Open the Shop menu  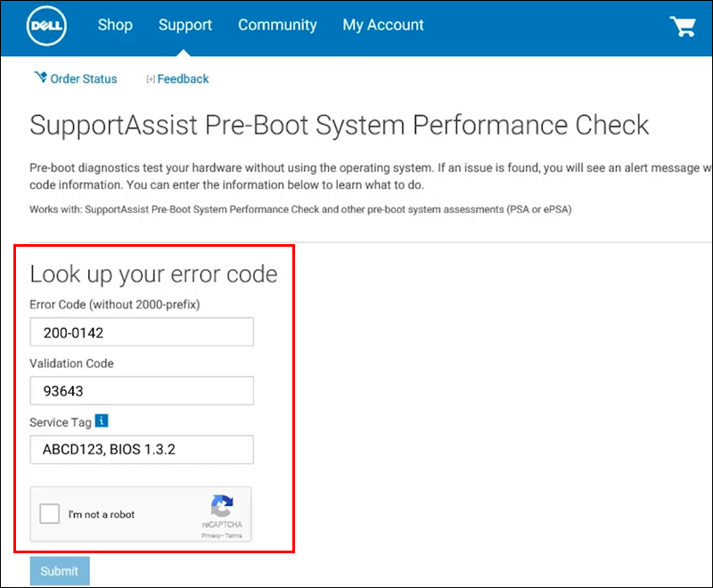115,25
